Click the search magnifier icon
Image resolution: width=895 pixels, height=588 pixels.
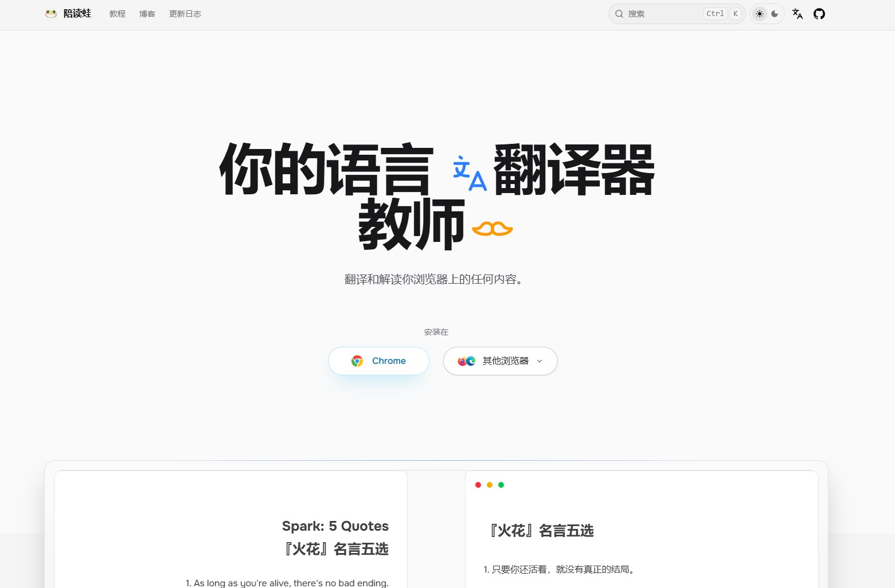(619, 14)
